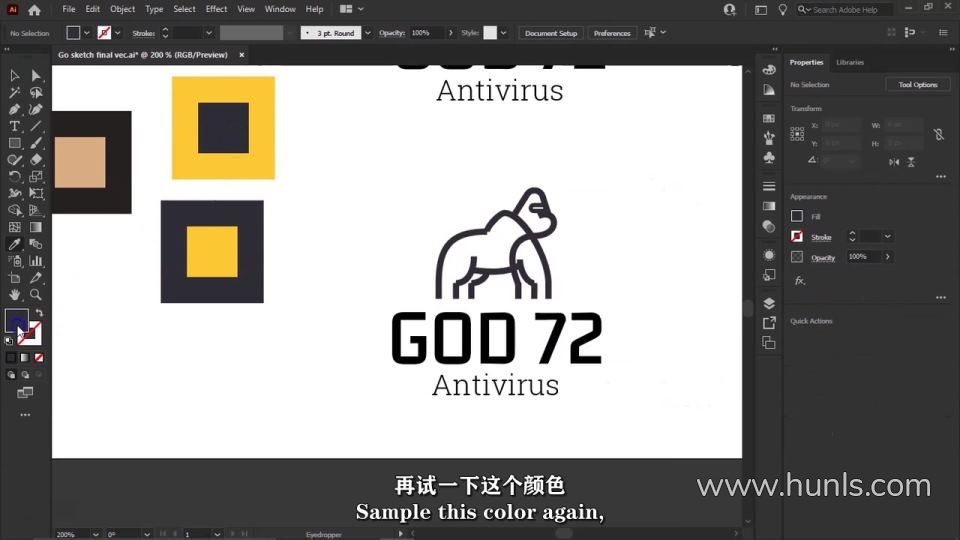Image resolution: width=960 pixels, height=540 pixels.
Task: Flip along vertical axis in Transform
Action: [911, 162]
